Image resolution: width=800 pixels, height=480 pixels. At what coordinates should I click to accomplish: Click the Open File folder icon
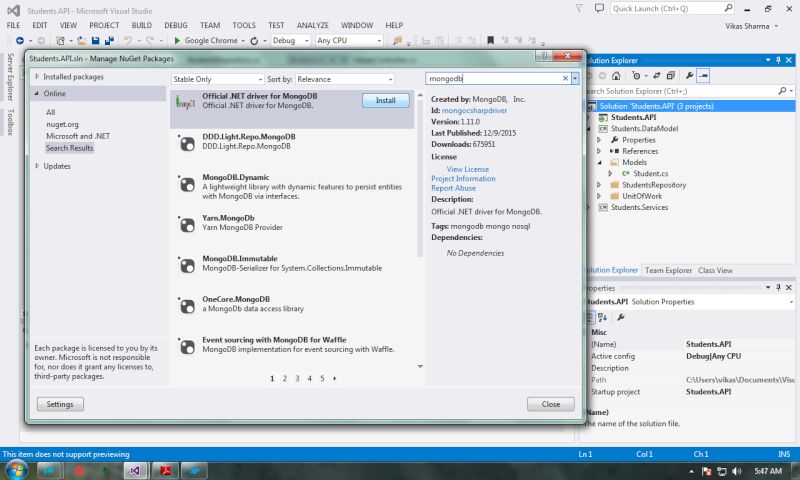coord(81,40)
